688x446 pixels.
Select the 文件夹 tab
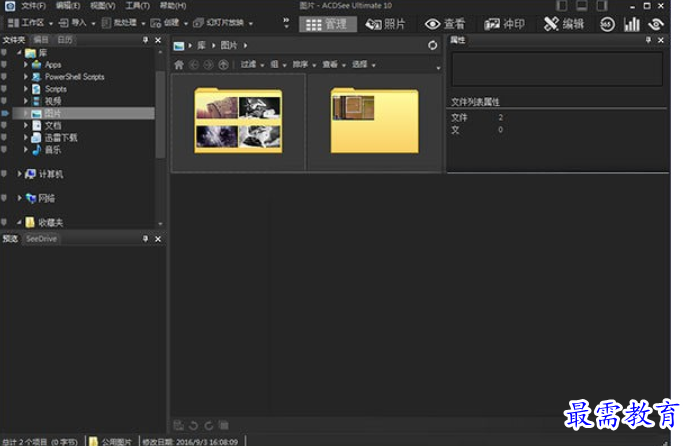(14, 40)
